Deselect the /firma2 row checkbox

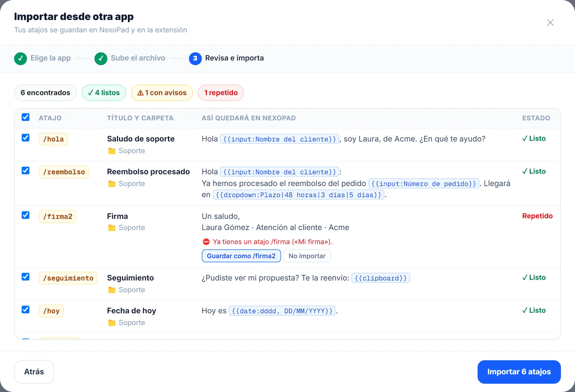click(x=26, y=215)
